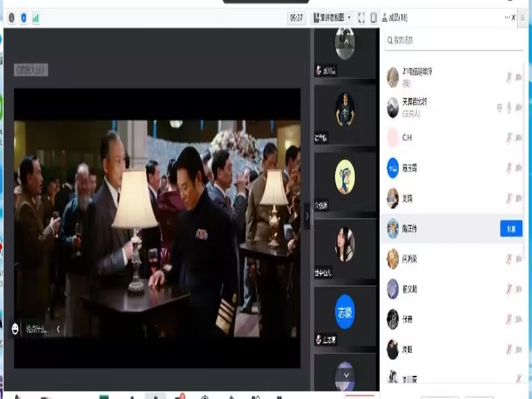Click the blue round avatar in members list
The height and width of the screenshot is (399, 532).
click(x=393, y=168)
